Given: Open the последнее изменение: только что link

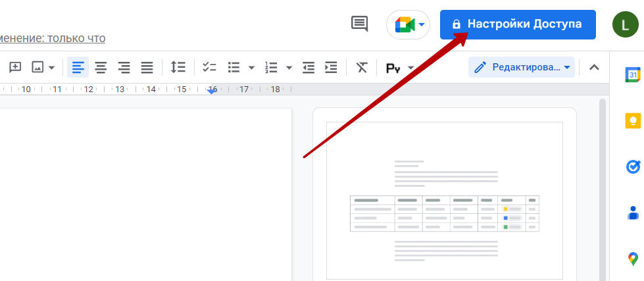Looking at the screenshot, I should (x=53, y=38).
